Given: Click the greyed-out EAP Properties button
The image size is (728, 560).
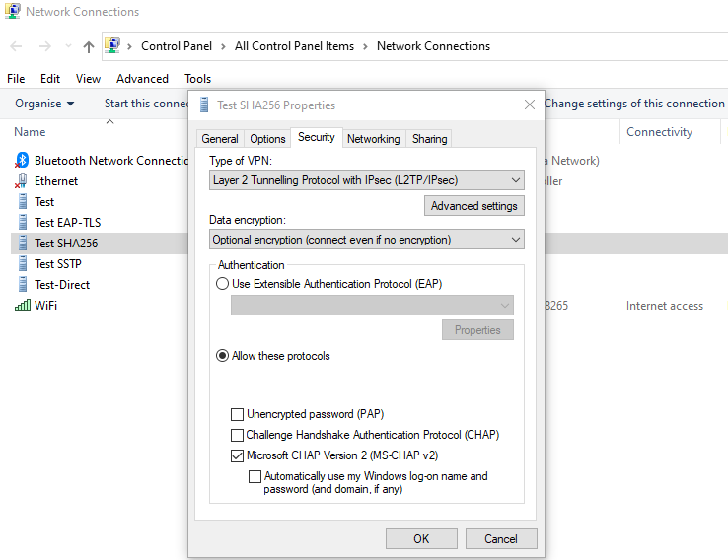Looking at the screenshot, I should click(x=477, y=330).
